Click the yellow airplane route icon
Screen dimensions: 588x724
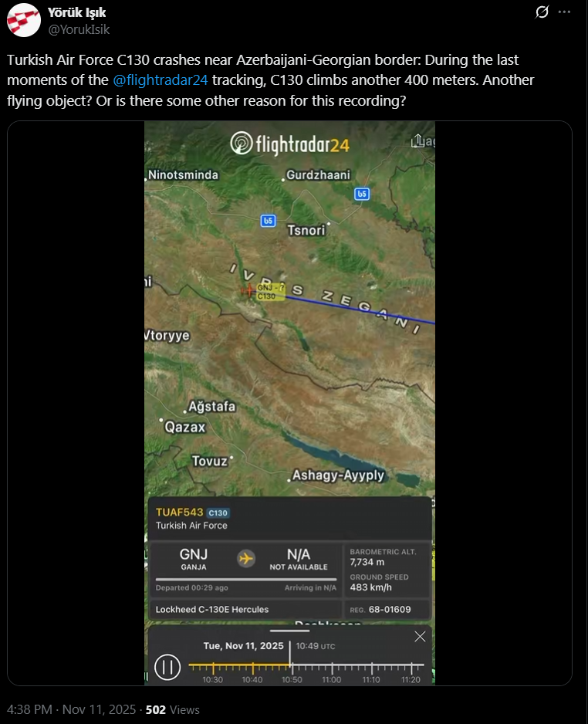246,559
